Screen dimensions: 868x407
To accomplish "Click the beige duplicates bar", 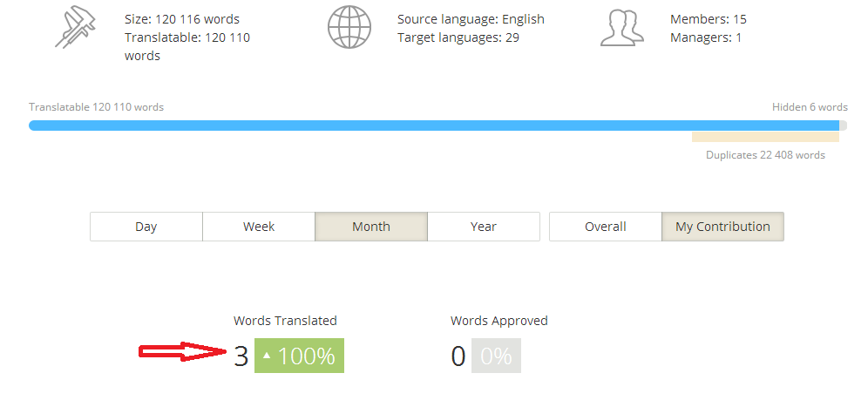I will pos(765,137).
